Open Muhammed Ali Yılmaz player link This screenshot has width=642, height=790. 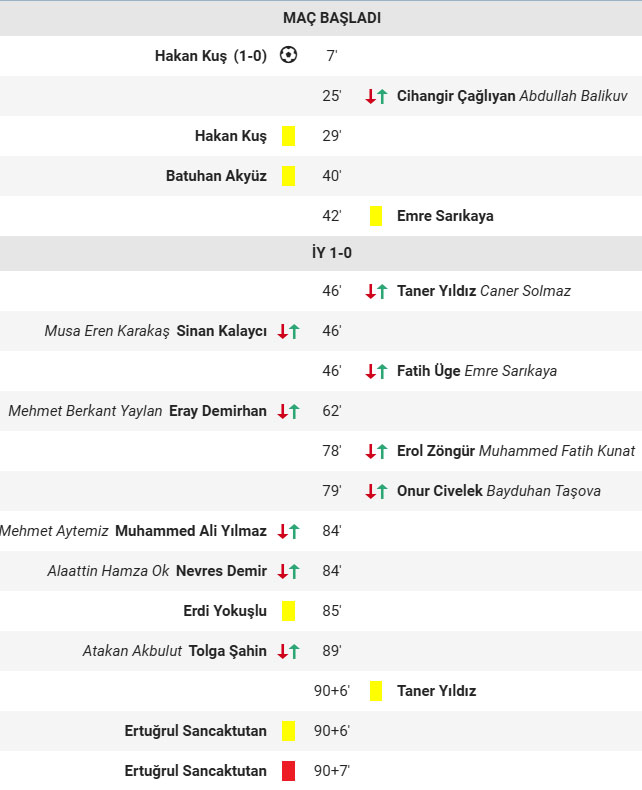pyautogui.click(x=191, y=531)
